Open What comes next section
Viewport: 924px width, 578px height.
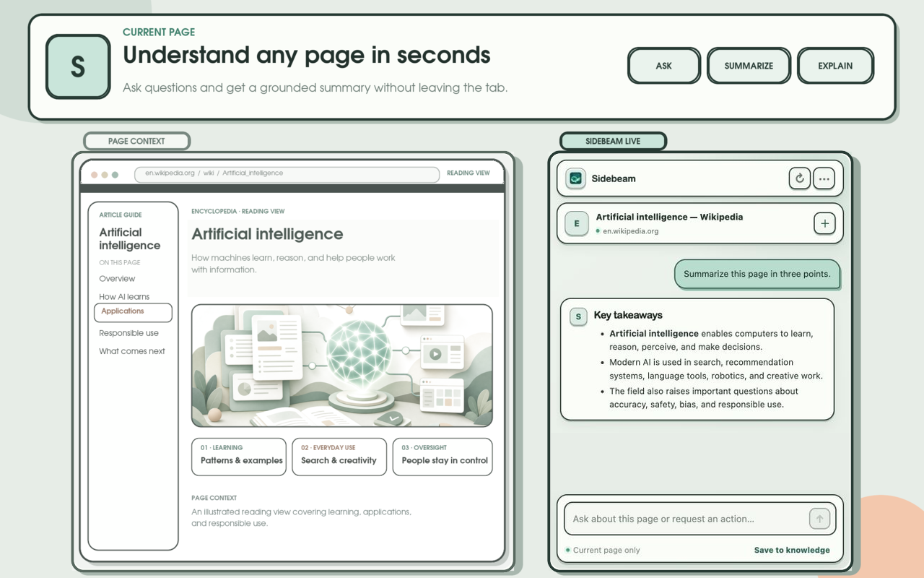(x=132, y=351)
